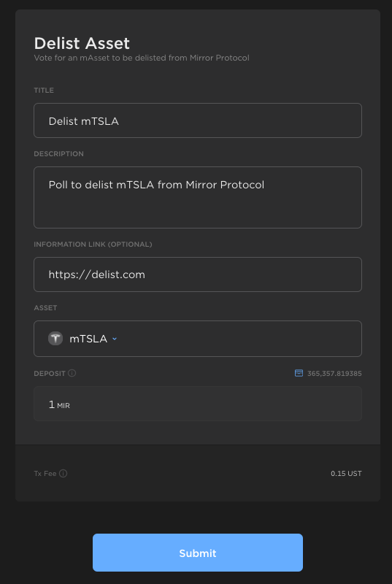This screenshot has height=584, width=392.
Task: Click the INFORMATION LINK (OPTIONAL) label
Action: coord(93,245)
